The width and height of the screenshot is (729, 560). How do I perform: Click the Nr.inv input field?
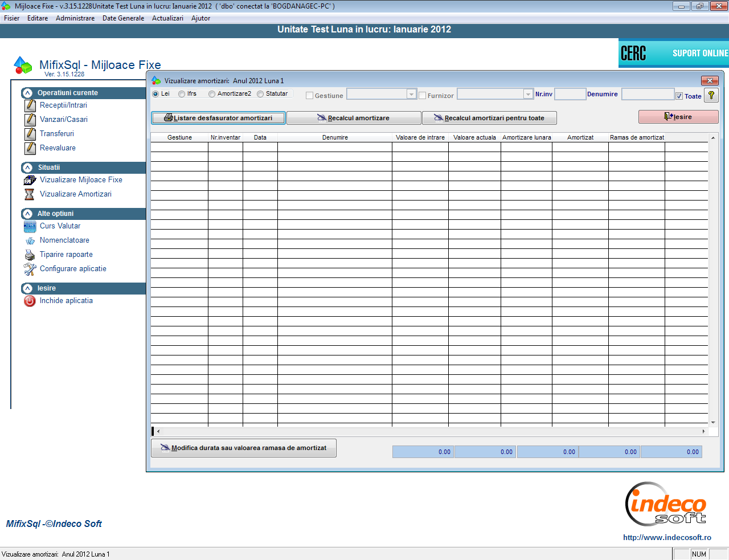(x=570, y=94)
